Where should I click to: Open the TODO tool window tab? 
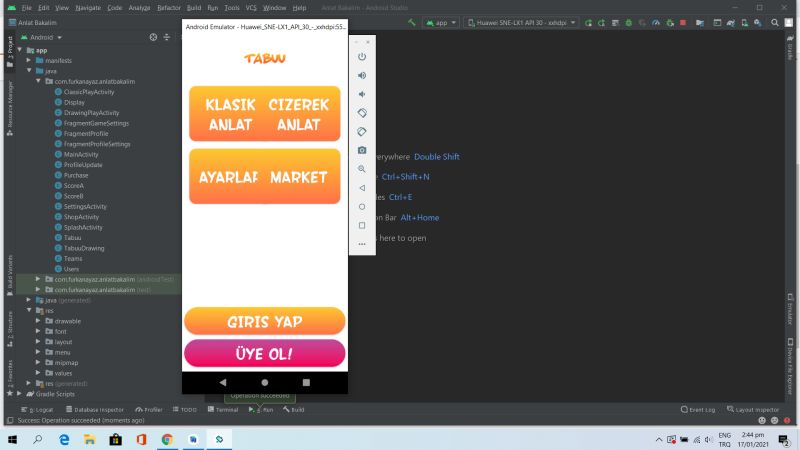click(x=185, y=409)
